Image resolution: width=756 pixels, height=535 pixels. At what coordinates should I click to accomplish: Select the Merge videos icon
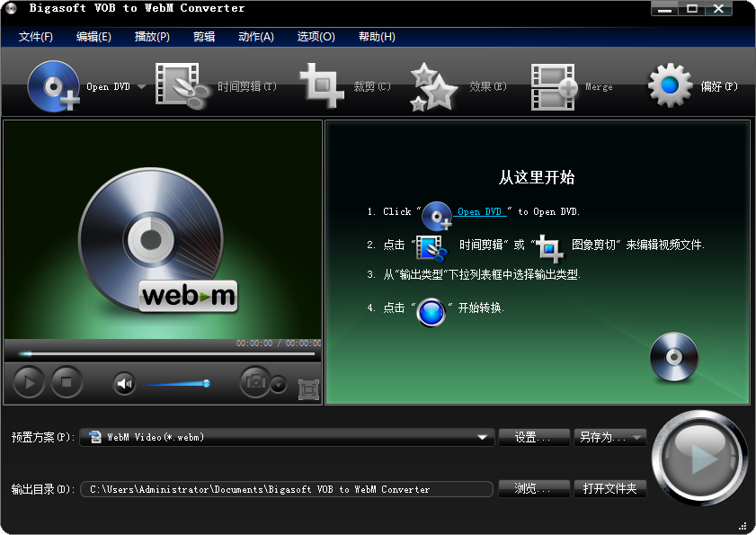tap(554, 85)
